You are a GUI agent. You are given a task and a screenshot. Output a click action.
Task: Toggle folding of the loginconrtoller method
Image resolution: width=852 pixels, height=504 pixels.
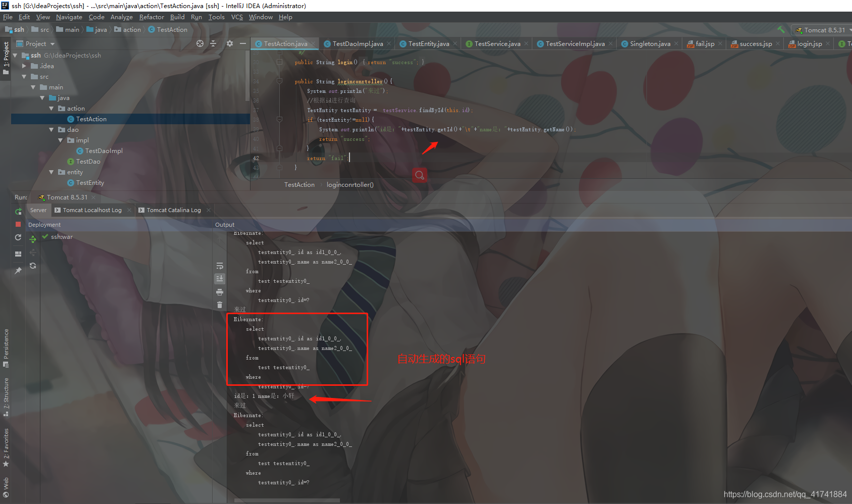pyautogui.click(x=279, y=81)
